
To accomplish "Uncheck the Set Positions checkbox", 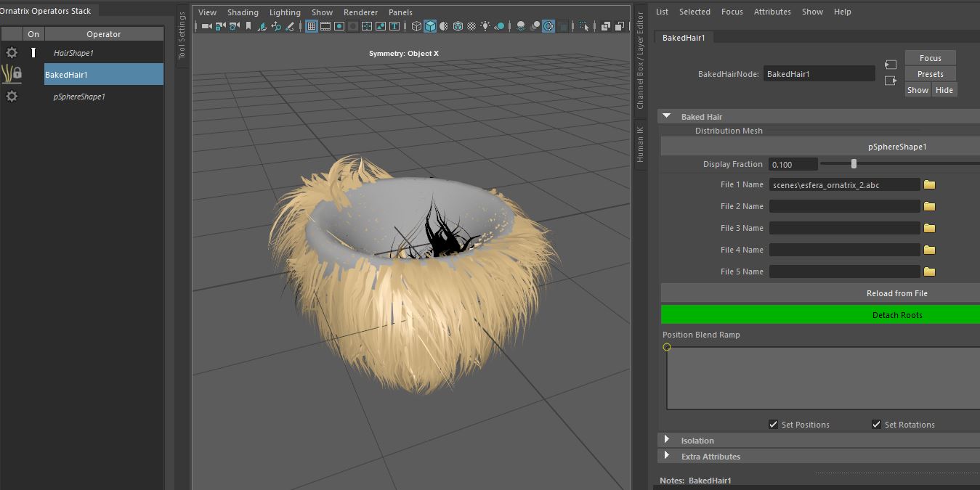I will pyautogui.click(x=773, y=425).
